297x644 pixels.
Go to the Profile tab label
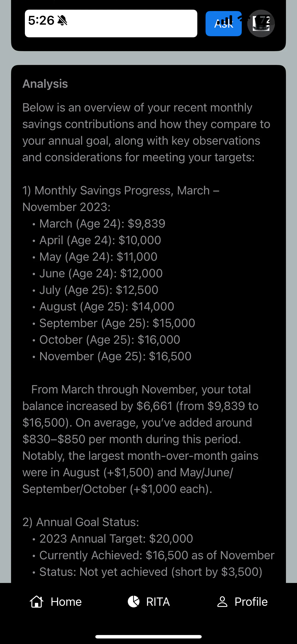251,602
